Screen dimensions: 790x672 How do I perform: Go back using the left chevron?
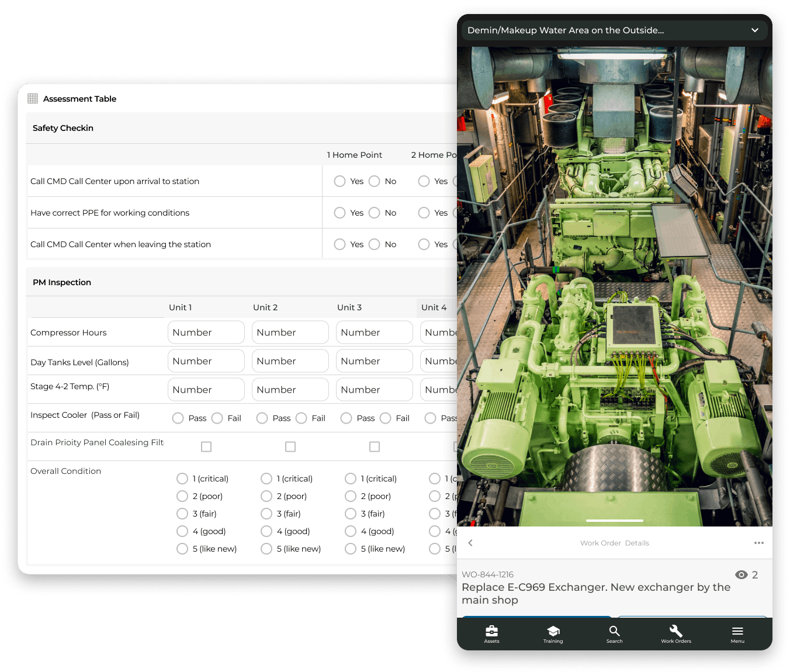(470, 543)
